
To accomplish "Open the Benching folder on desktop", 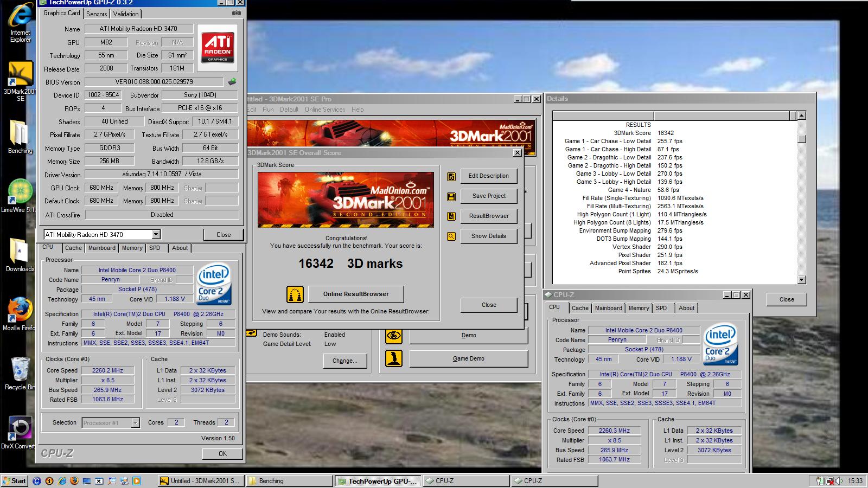I will click(x=20, y=137).
